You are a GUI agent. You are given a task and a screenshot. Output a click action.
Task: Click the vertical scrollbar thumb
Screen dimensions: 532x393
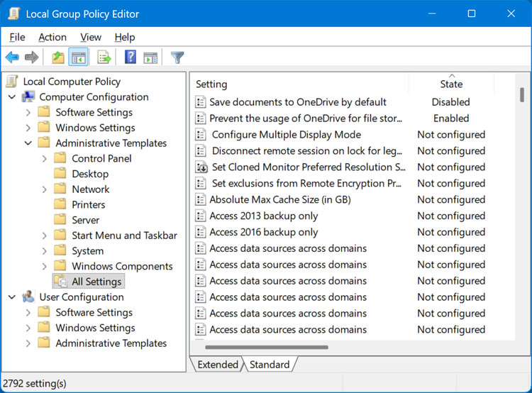[522, 94]
